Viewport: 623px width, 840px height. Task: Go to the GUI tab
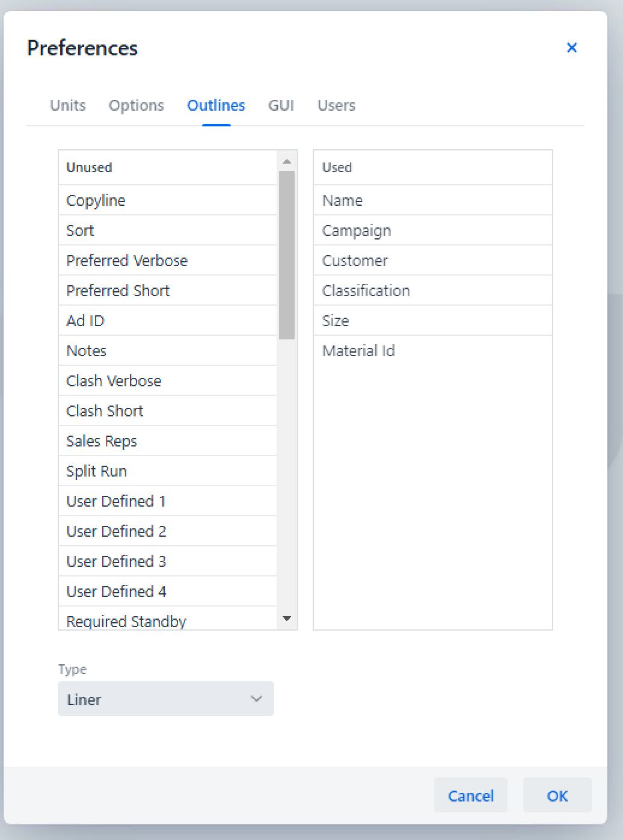click(x=281, y=105)
